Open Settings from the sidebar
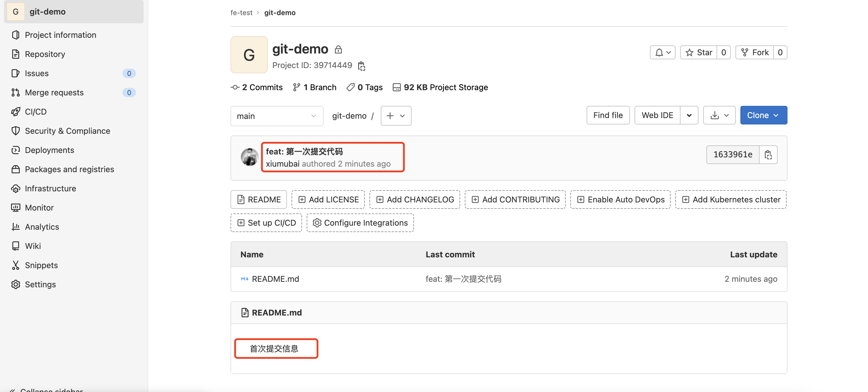The height and width of the screenshot is (392, 868). tap(40, 284)
